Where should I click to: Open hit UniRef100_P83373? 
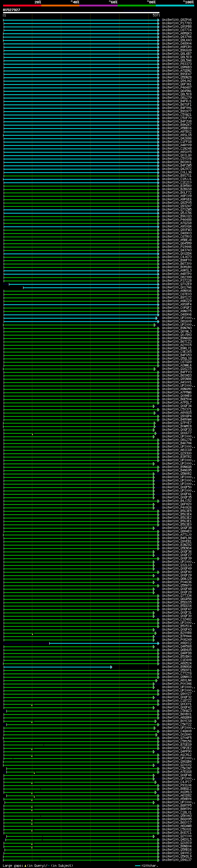pos(177,64)
